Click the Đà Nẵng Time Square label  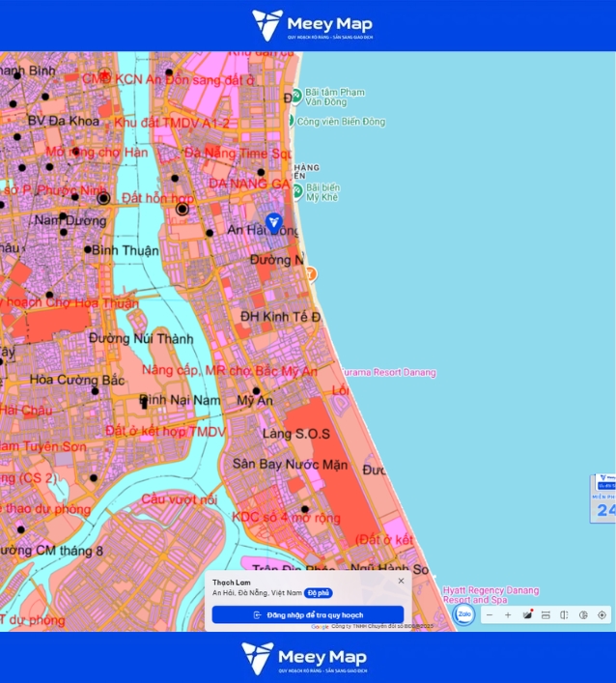[238, 154]
